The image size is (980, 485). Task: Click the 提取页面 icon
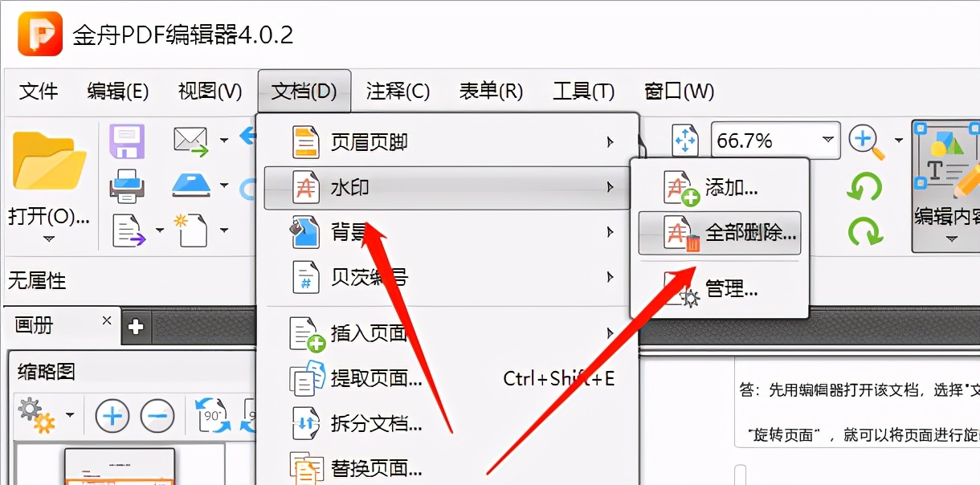click(x=307, y=378)
